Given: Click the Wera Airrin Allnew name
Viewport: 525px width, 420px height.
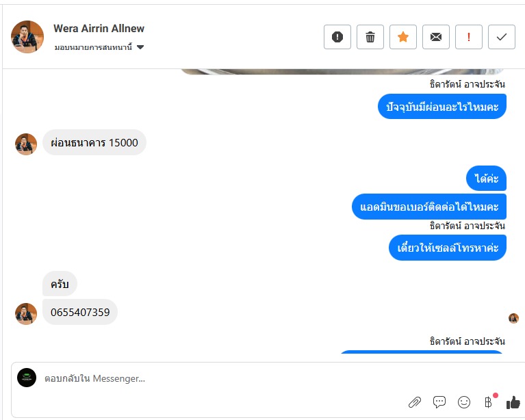Looking at the screenshot, I should pos(99,29).
